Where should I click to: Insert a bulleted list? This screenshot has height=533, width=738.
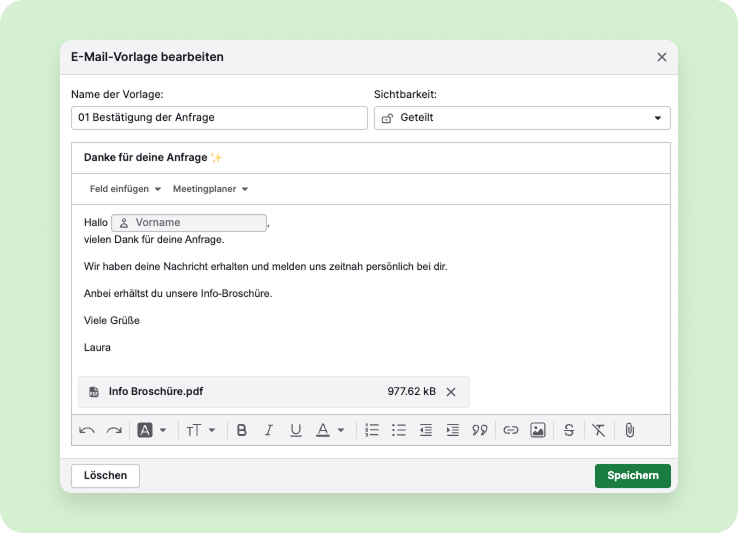399,430
